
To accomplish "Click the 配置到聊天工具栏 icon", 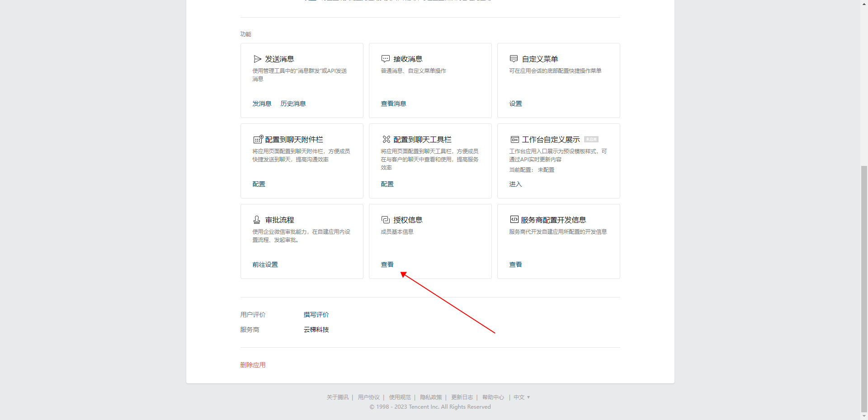I will [x=386, y=139].
